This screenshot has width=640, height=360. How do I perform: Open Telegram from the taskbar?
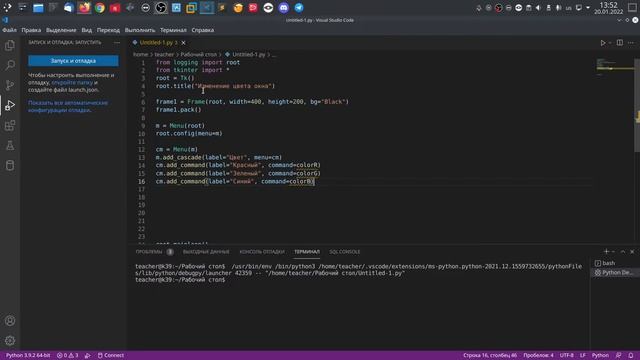tap(299, 8)
